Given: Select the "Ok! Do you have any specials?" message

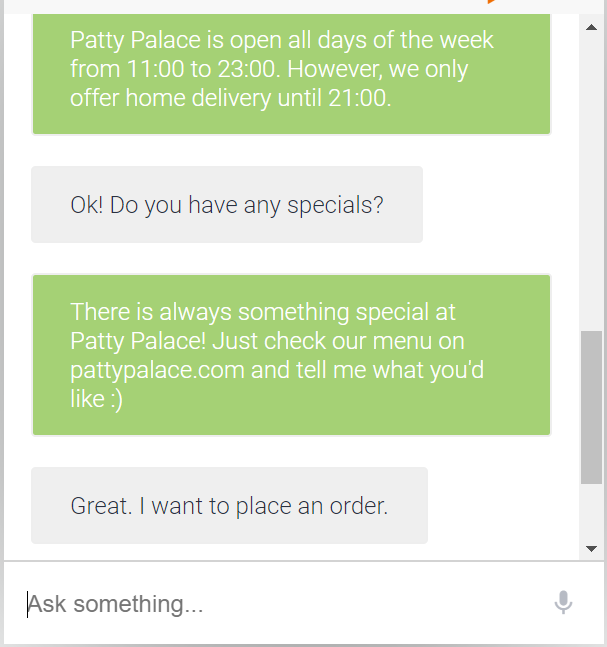Looking at the screenshot, I should point(227,205).
